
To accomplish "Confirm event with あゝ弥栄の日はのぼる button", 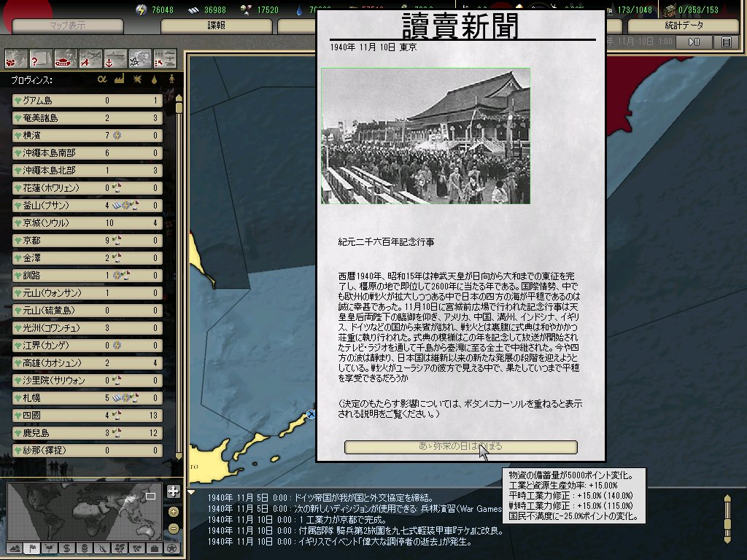I will coord(461,447).
